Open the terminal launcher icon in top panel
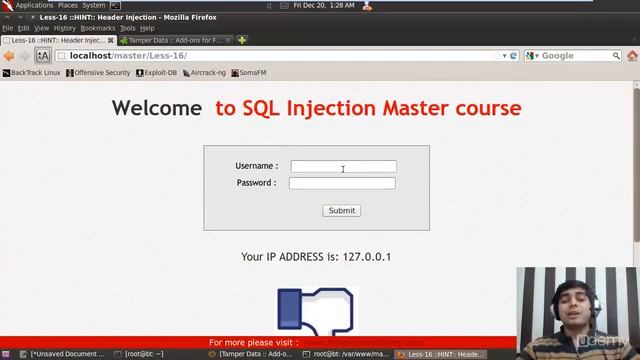 (x=116, y=6)
